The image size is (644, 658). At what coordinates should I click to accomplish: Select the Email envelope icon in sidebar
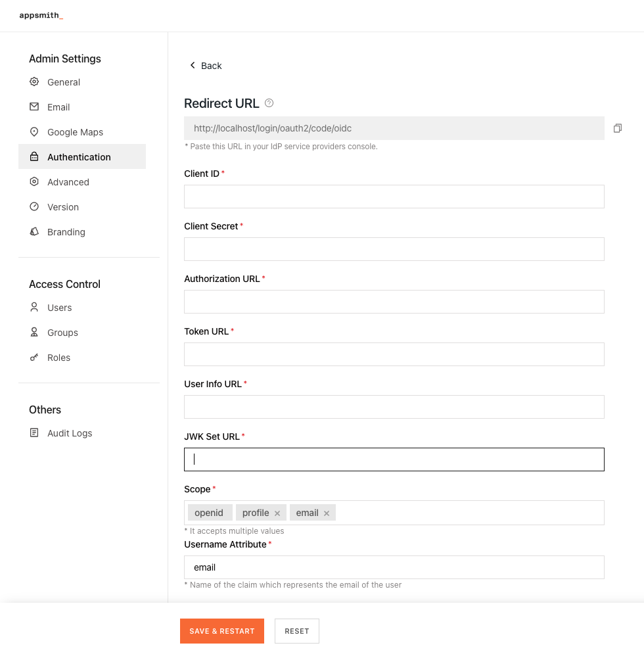pyautogui.click(x=34, y=107)
